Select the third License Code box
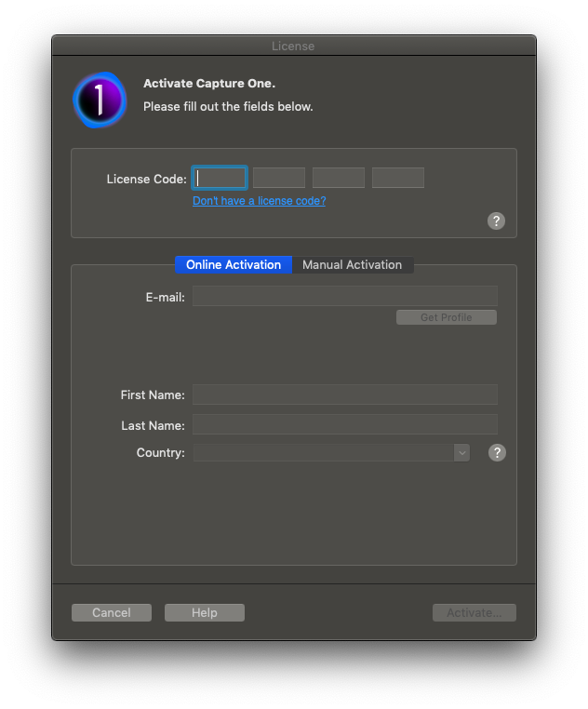Viewport: 588px width, 709px height. [x=339, y=178]
